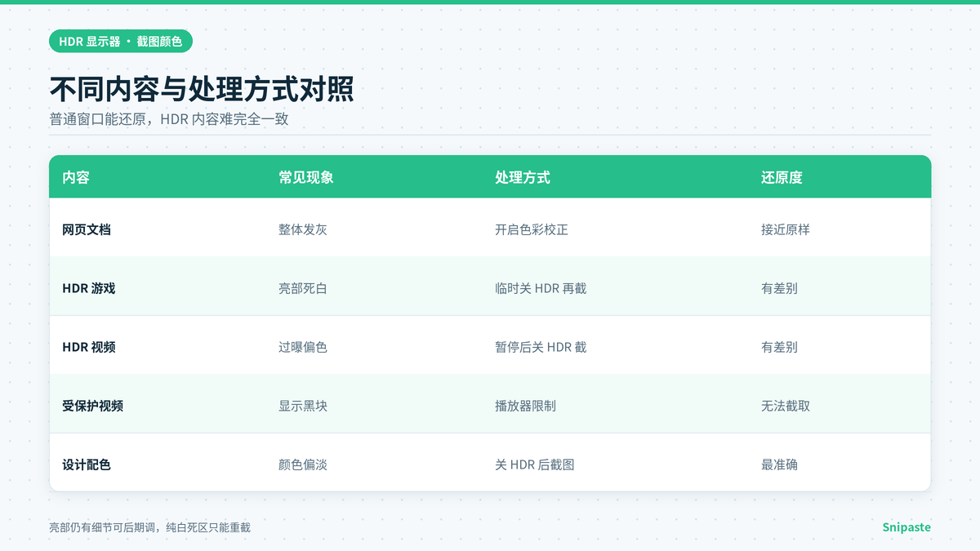Click the '关 HDR 后截图' cell

535,464
